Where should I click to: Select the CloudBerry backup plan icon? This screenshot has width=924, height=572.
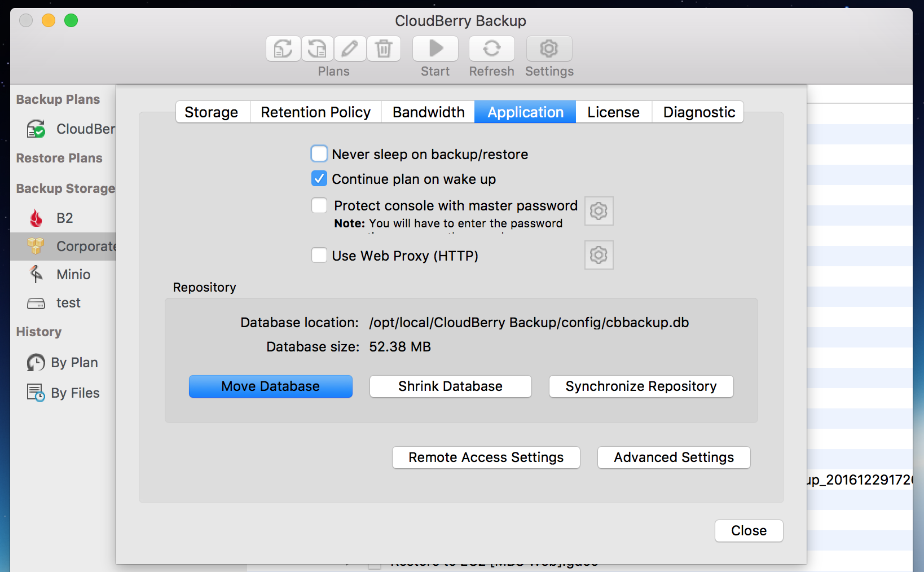(x=37, y=129)
